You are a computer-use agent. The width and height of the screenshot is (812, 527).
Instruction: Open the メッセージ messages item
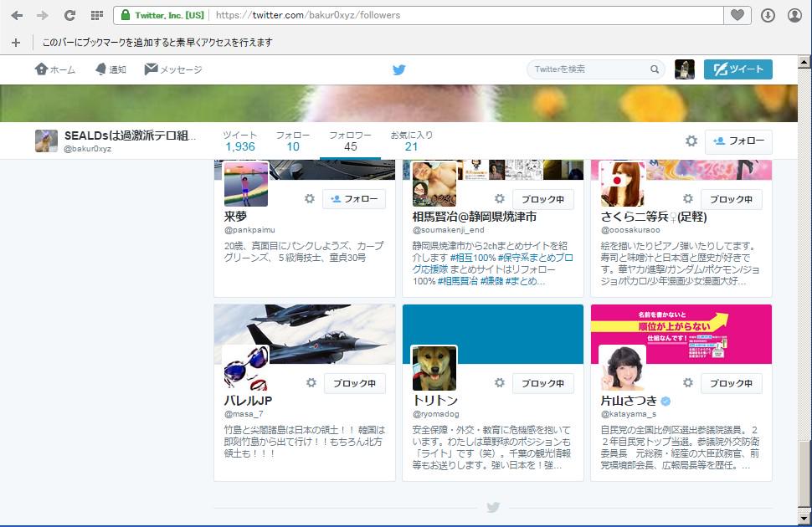(x=173, y=69)
